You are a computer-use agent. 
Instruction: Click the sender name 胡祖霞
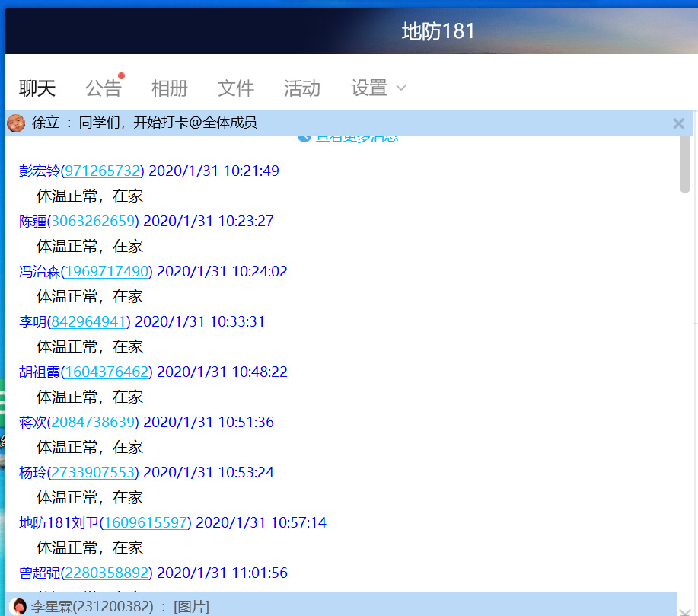pyautogui.click(x=39, y=372)
